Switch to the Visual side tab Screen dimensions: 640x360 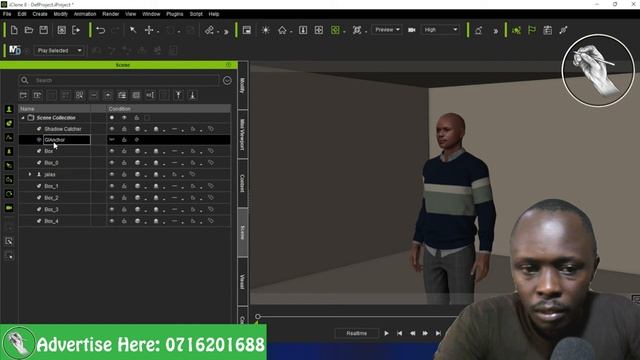tap(242, 281)
